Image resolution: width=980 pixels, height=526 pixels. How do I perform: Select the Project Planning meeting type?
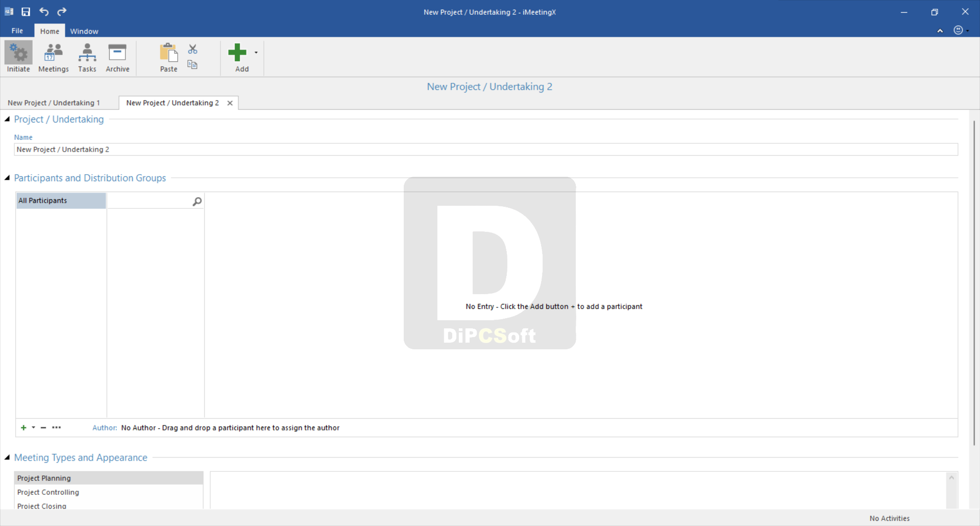tap(109, 478)
